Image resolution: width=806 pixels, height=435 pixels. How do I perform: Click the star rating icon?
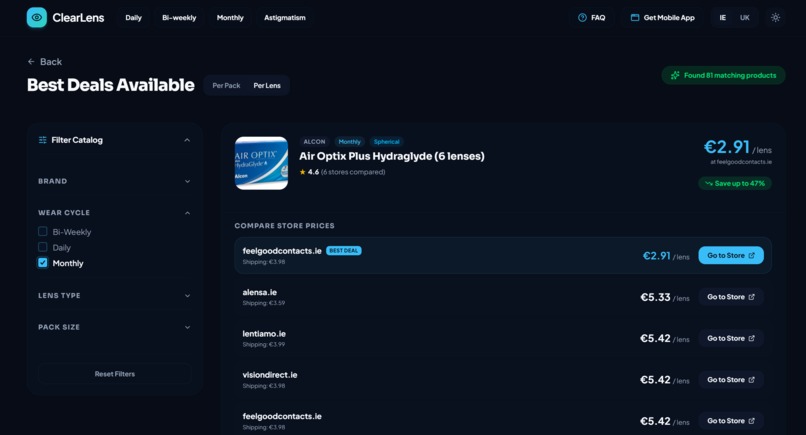(303, 172)
